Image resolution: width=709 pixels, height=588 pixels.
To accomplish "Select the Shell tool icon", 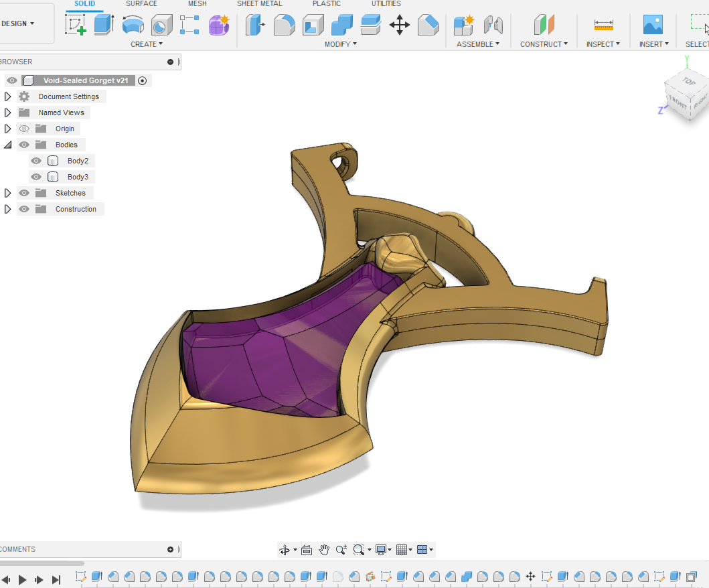I will [313, 25].
